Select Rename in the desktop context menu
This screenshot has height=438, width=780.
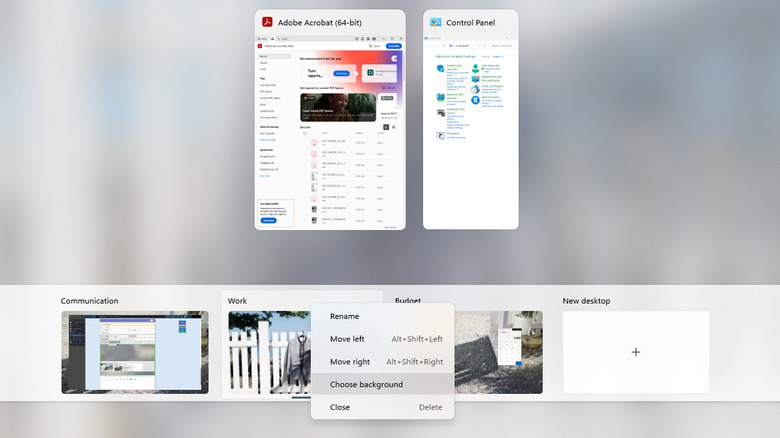[x=382, y=316]
